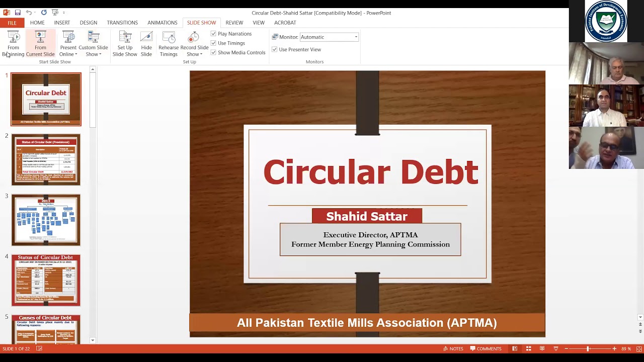The width and height of the screenshot is (644, 362).
Task: Select slide 2 thumbnail Status of Circular Debt (Provisional)
Action: click(46, 159)
